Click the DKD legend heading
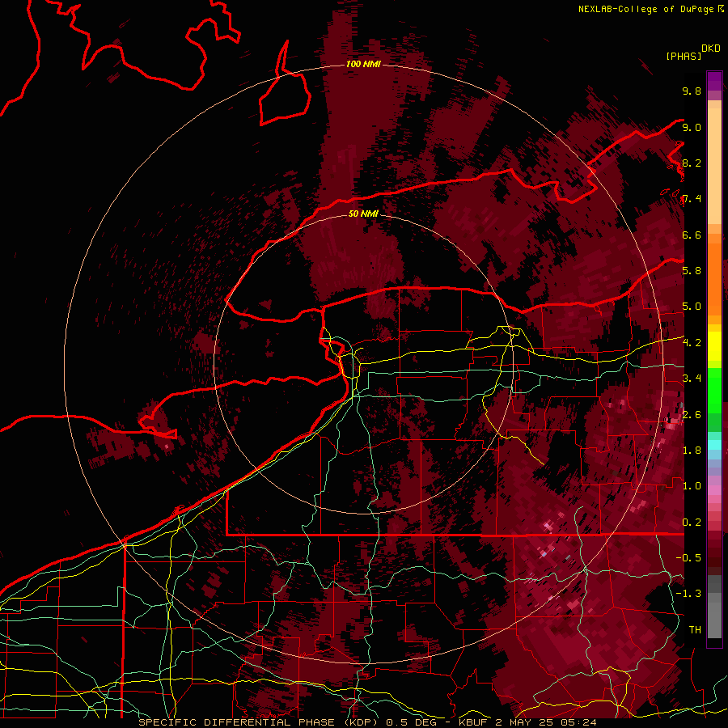The image size is (728, 728). click(711, 49)
